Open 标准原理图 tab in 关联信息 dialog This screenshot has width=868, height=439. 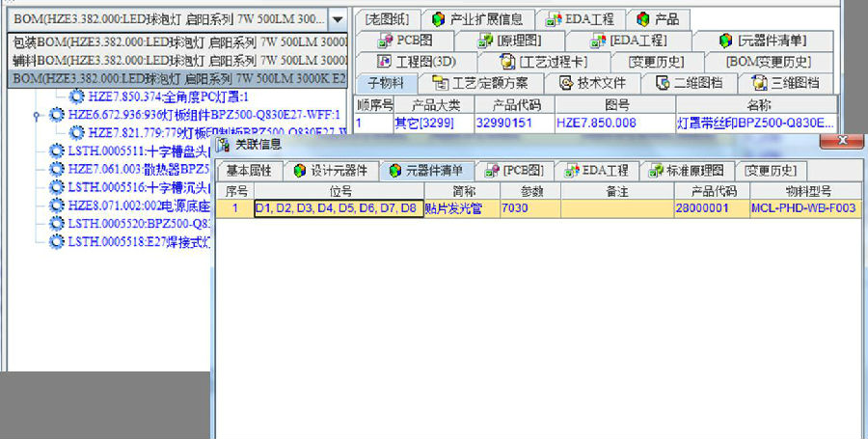coord(688,171)
